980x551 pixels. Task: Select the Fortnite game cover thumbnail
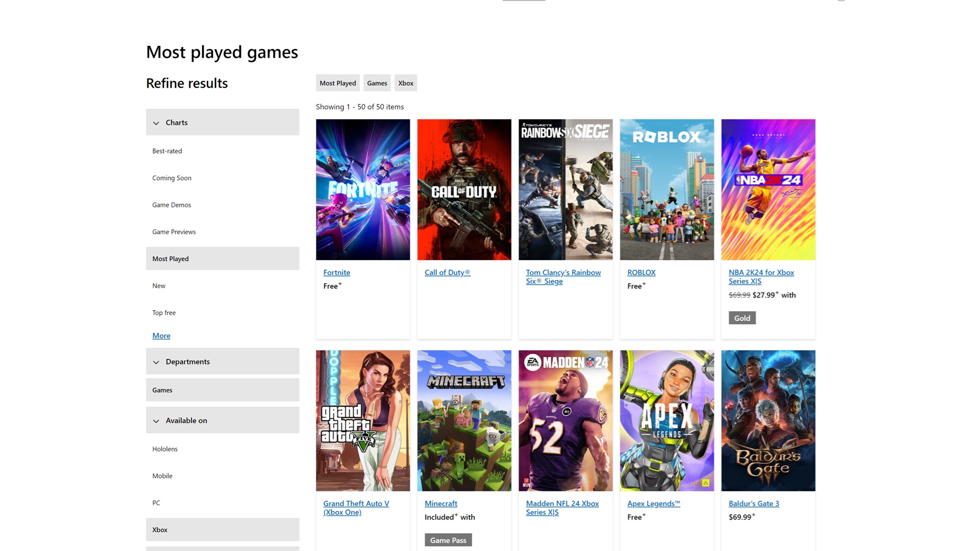tap(362, 189)
